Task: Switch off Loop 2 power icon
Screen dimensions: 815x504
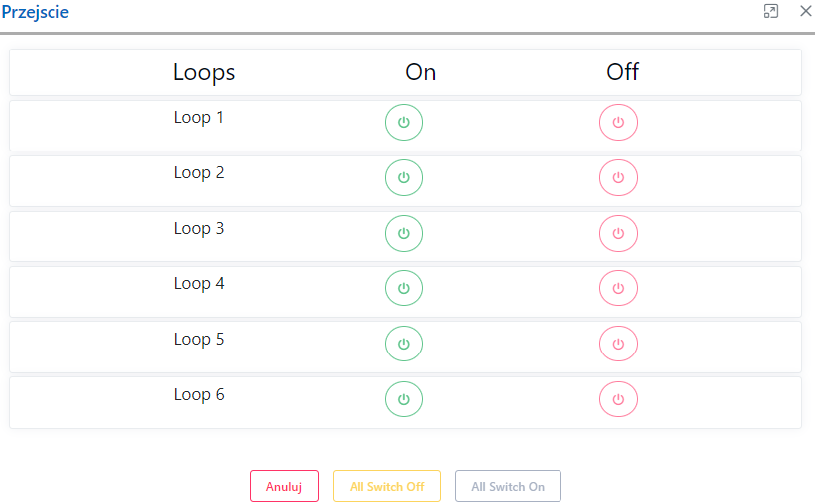Action: click(x=618, y=178)
